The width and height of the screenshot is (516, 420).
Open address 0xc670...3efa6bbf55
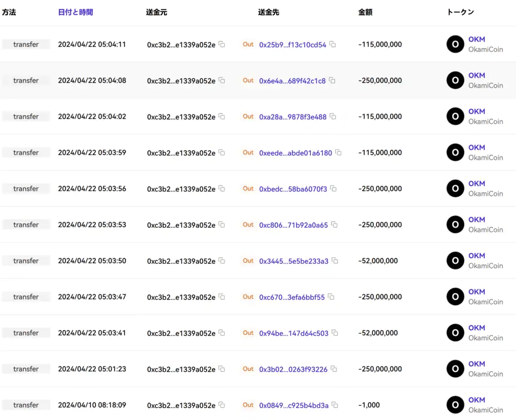[292, 297]
